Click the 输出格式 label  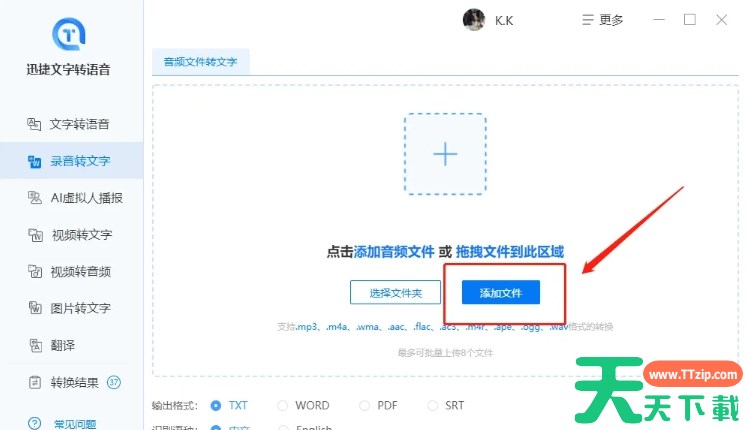[x=174, y=406]
